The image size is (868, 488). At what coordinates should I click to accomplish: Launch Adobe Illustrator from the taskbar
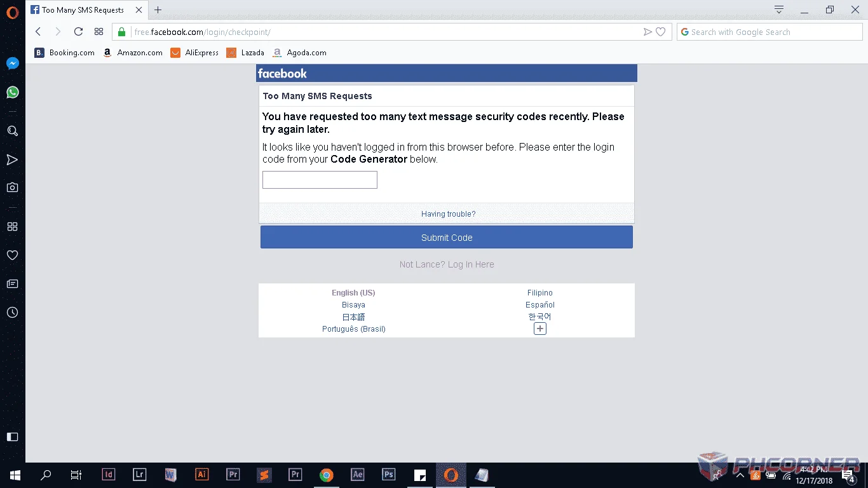[x=201, y=475]
